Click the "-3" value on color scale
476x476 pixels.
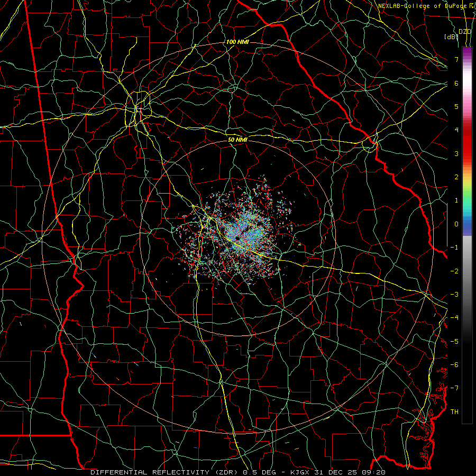pos(454,295)
